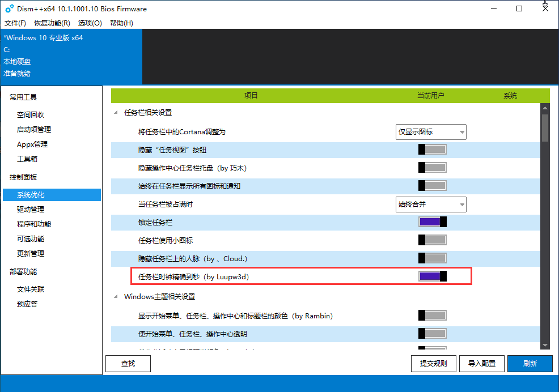559x392 pixels.
Task: Open the Cortana 仅显示图标 dropdown
Action: [431, 132]
